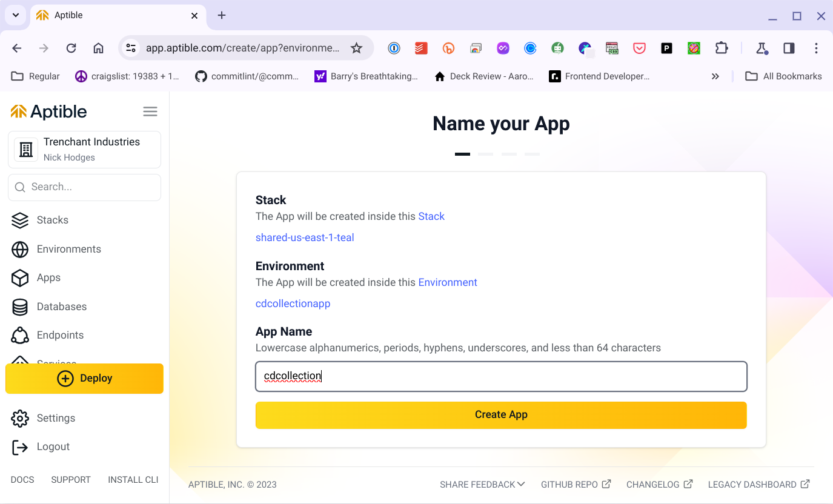The width and height of the screenshot is (833, 504).
Task: Open Endpoints from the sidebar
Action: [x=47, y=335]
